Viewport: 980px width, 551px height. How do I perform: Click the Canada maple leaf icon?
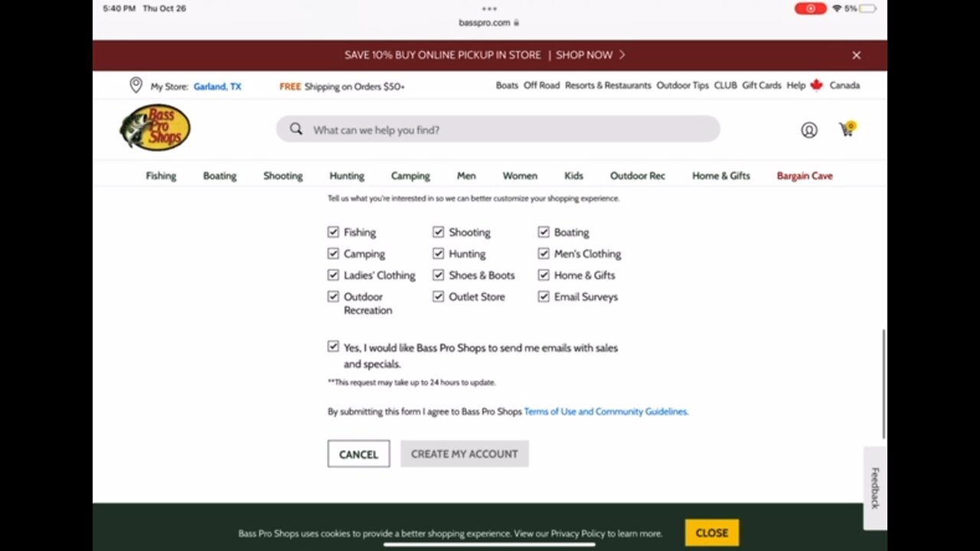[816, 85]
